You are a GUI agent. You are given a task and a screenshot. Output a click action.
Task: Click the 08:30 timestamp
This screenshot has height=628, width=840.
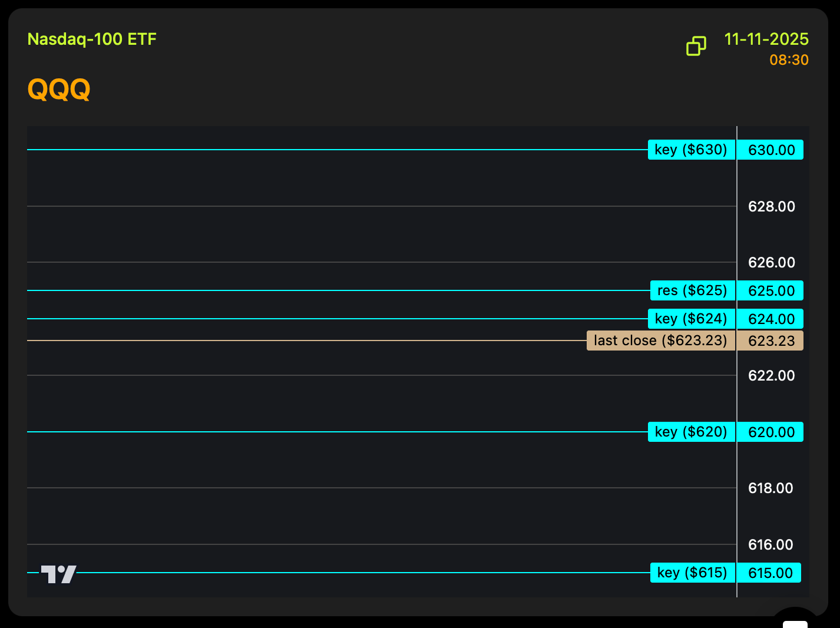coord(789,60)
